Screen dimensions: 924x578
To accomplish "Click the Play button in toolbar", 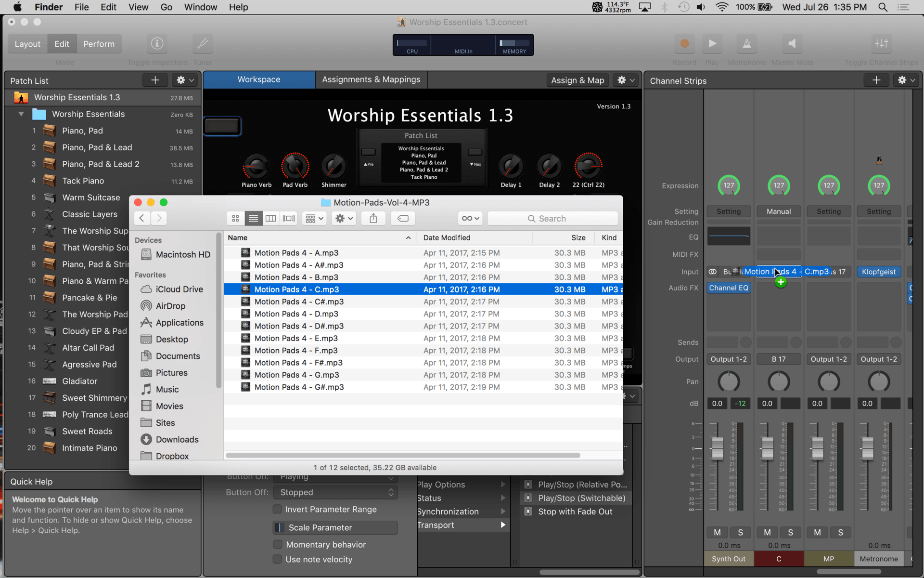I will (712, 44).
